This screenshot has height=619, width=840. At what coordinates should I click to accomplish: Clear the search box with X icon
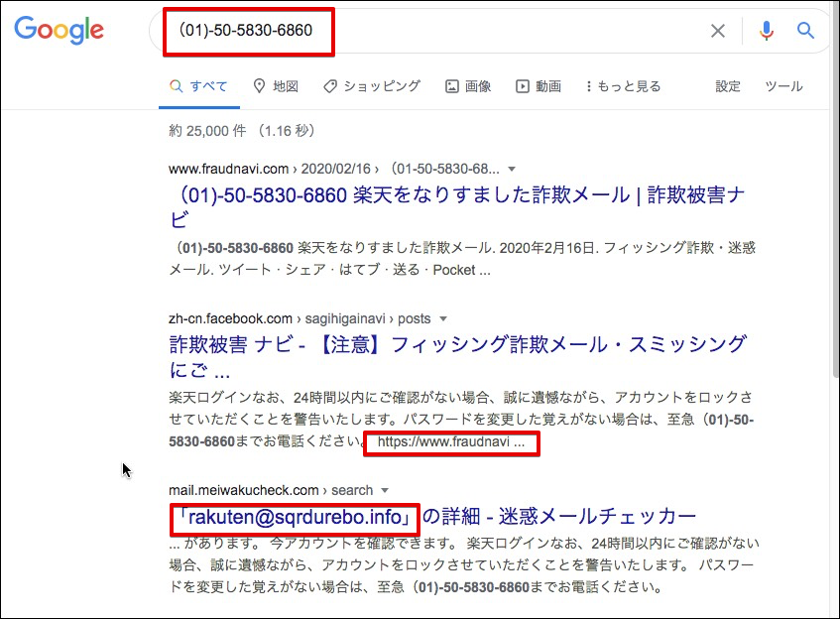[718, 31]
